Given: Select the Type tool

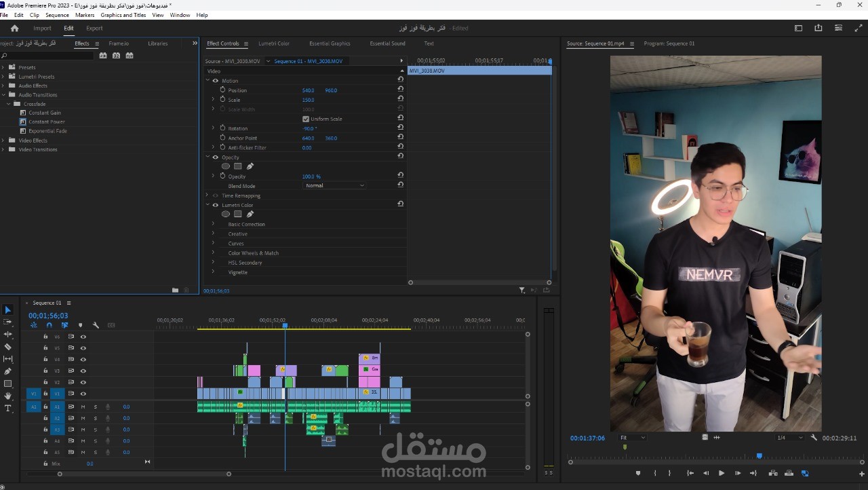Looking at the screenshot, I should pyautogui.click(x=8, y=408).
